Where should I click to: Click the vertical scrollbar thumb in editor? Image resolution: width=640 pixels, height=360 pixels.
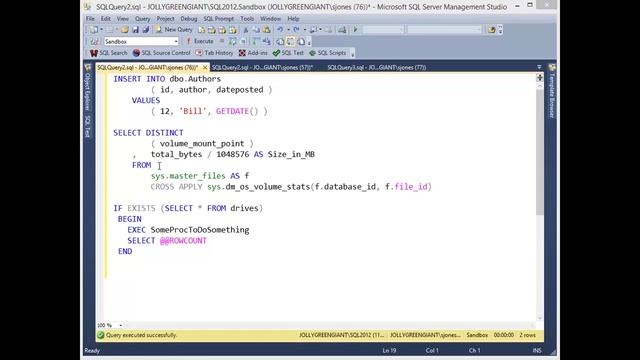click(540, 152)
